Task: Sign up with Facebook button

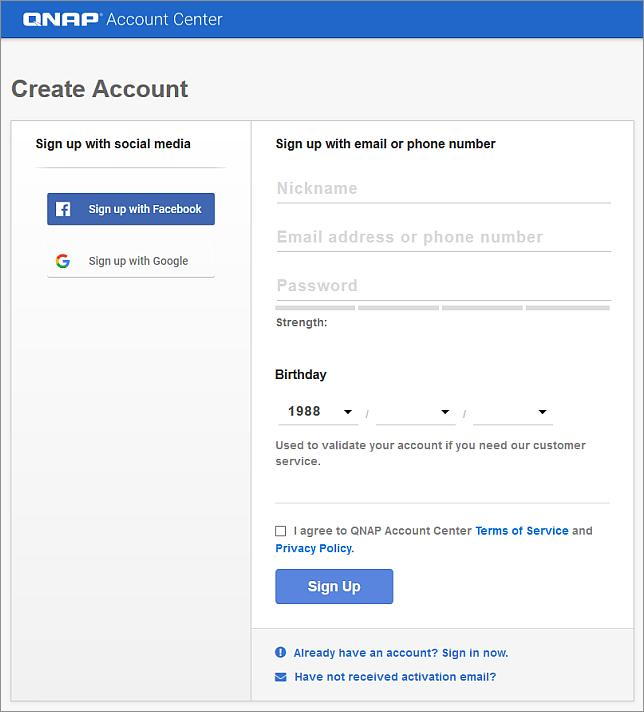Action: [131, 209]
